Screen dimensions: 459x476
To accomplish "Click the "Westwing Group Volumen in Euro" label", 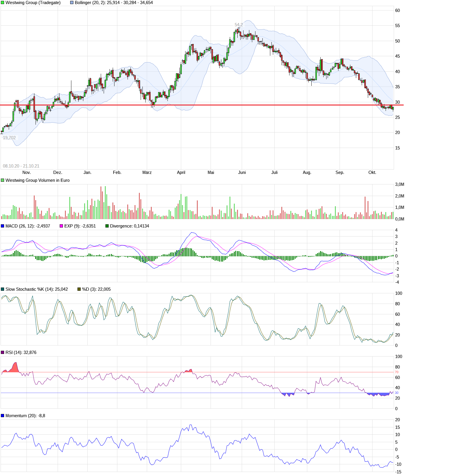I will 38,180.
